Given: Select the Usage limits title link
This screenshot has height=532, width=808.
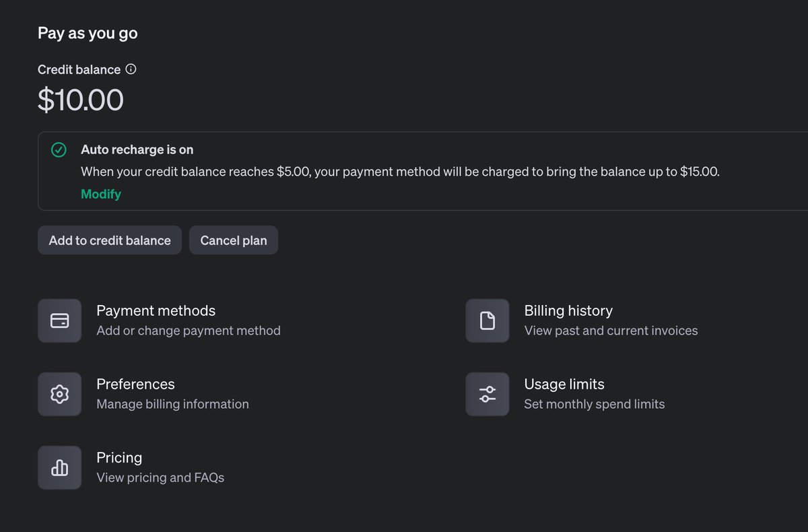Looking at the screenshot, I should point(564,384).
